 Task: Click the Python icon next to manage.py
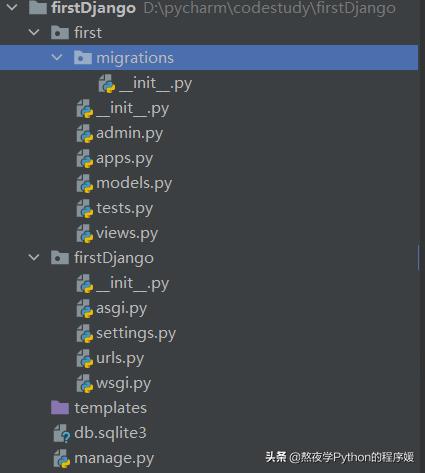(62, 459)
